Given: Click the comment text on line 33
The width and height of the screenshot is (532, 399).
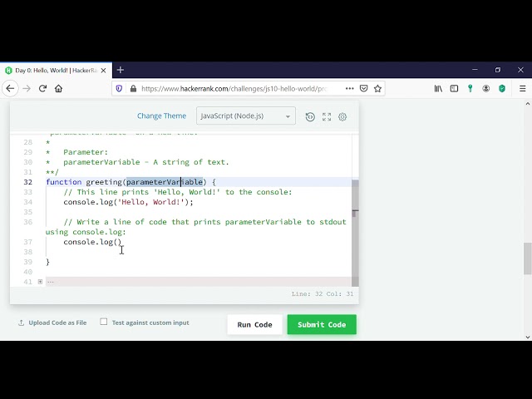Looking at the screenshot, I should click(x=177, y=192).
